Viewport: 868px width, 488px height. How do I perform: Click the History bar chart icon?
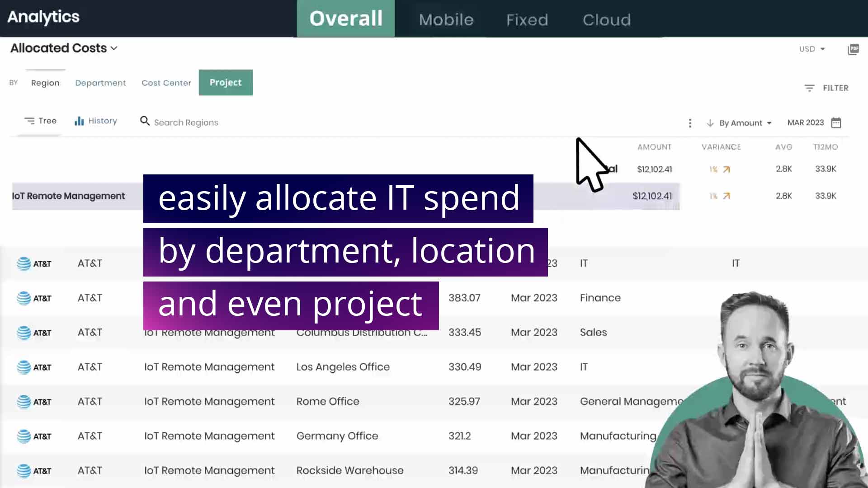point(79,121)
